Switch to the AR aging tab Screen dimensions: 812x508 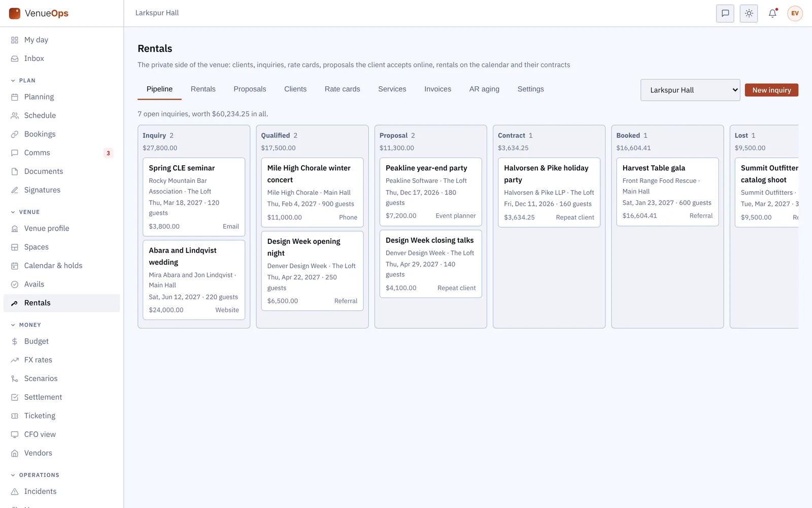pos(484,89)
